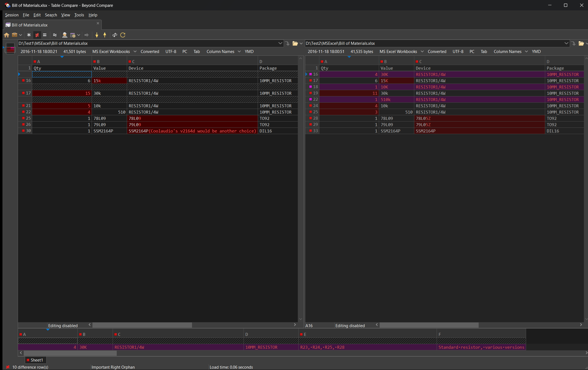588x370 pixels.
Task: Open the Edit menu
Action: click(x=37, y=15)
